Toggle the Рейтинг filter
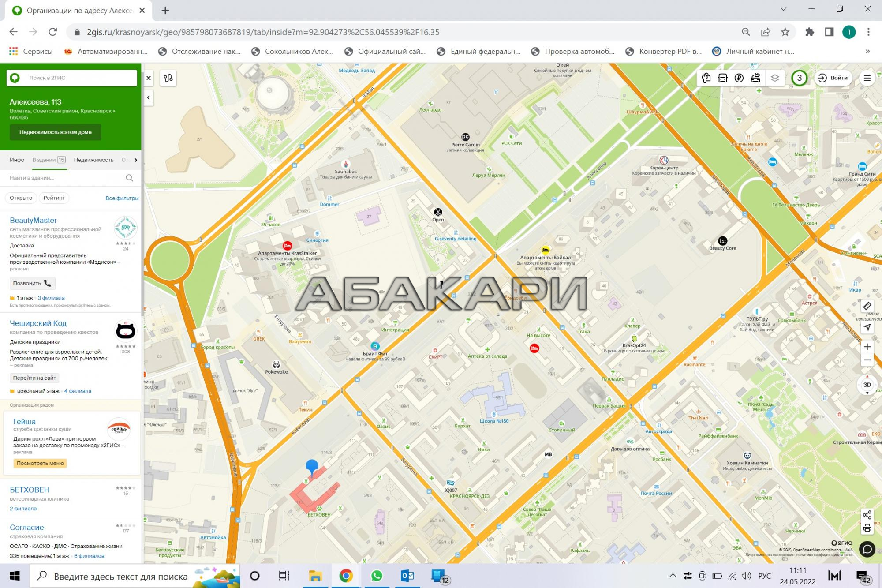Viewport: 882px width, 588px height. (x=54, y=198)
